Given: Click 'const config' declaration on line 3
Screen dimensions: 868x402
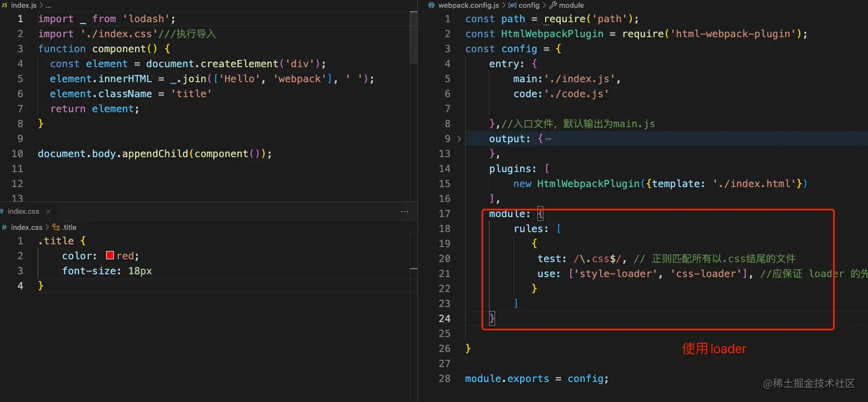Looking at the screenshot, I should point(501,49).
